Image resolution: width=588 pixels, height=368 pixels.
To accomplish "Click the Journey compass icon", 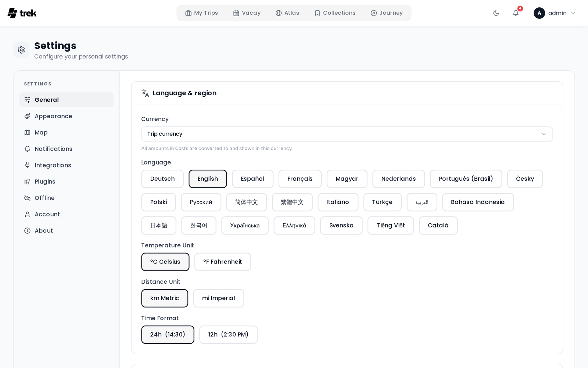I will (x=374, y=13).
